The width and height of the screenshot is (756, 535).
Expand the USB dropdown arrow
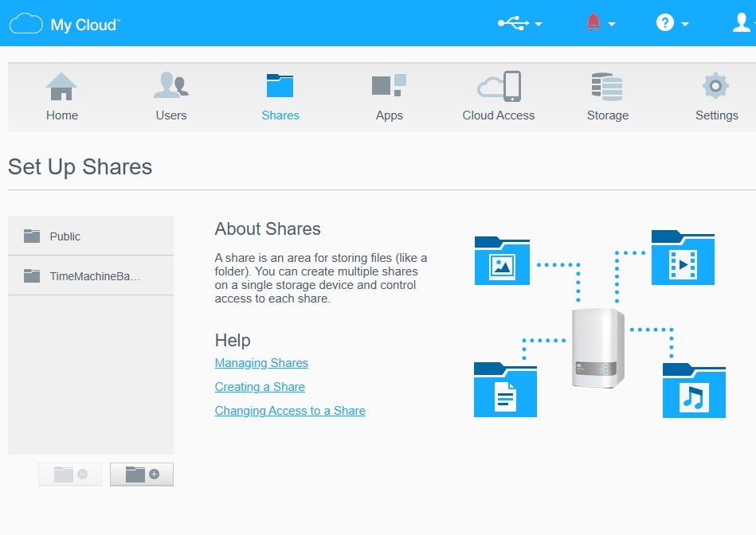coord(539,24)
